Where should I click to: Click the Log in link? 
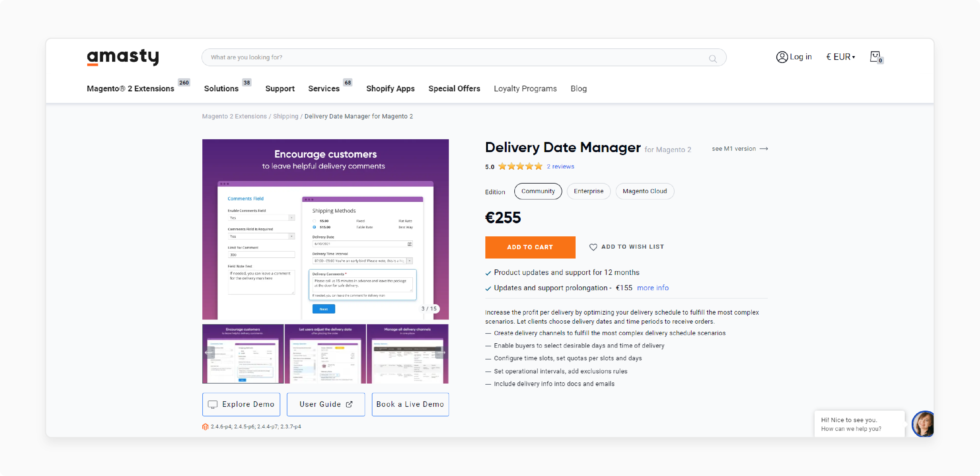[800, 57]
